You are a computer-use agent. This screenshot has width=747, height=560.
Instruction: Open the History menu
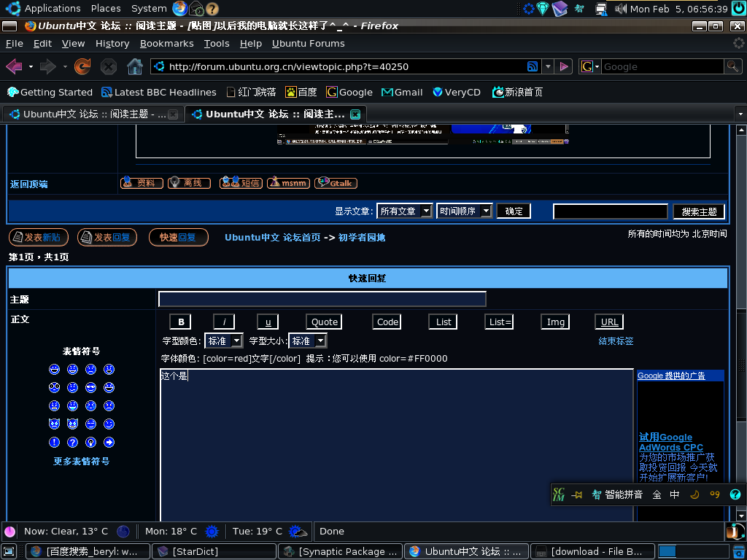pos(112,43)
